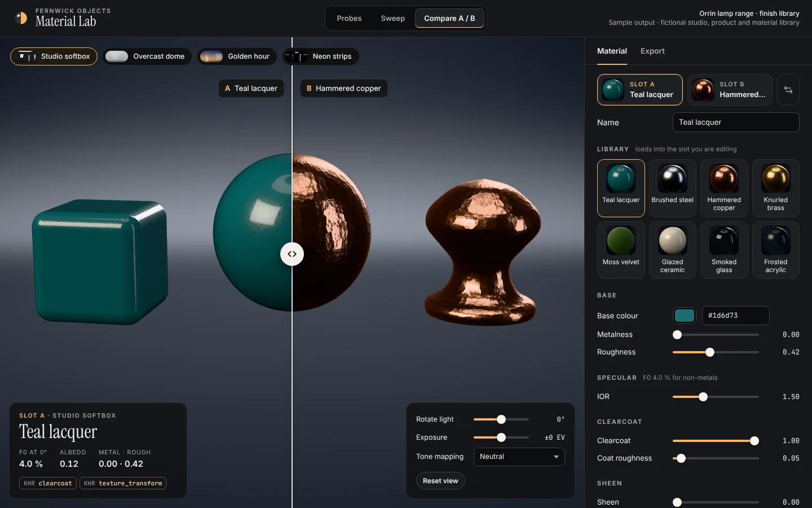The image size is (812, 508).
Task: Adjust the Roughness slider
Action: [716, 352]
